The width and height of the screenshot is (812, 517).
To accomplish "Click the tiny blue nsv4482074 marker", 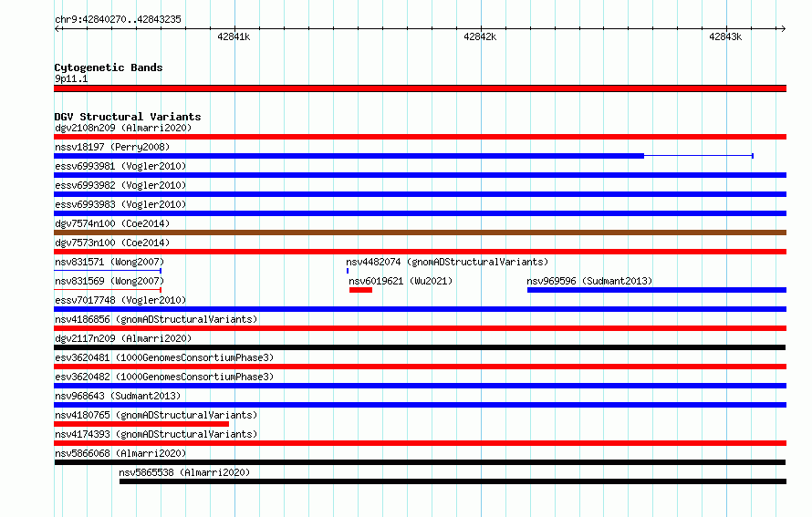I will pyautogui.click(x=348, y=271).
